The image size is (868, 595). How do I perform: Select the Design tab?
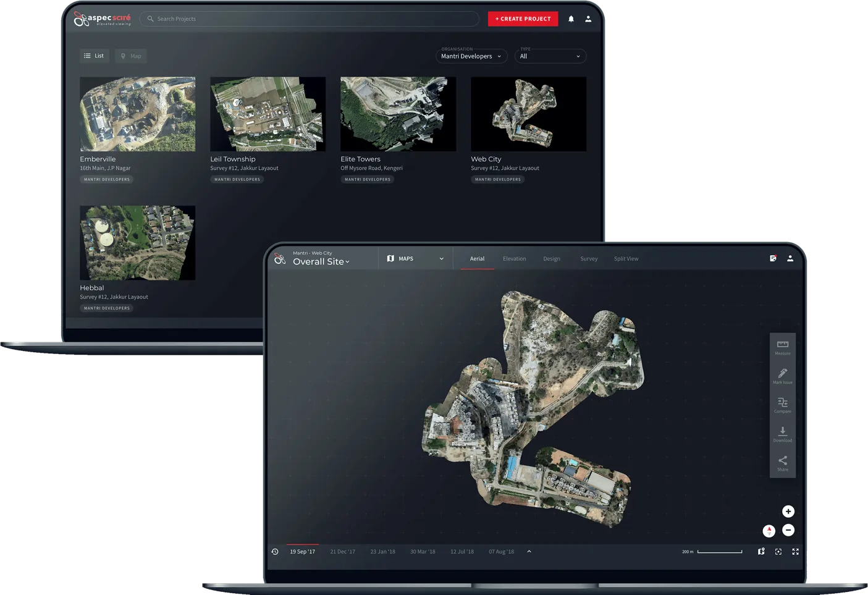pos(552,259)
